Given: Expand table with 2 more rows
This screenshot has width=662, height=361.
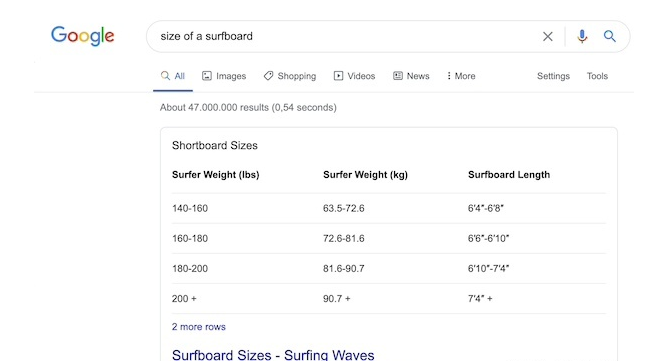Looking at the screenshot, I should click(x=198, y=327).
